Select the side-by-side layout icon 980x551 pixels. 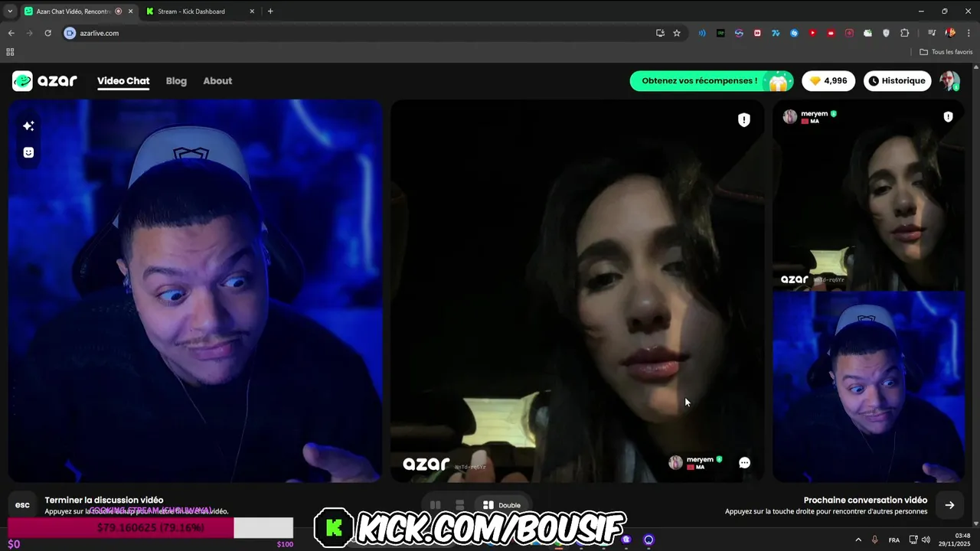click(435, 505)
